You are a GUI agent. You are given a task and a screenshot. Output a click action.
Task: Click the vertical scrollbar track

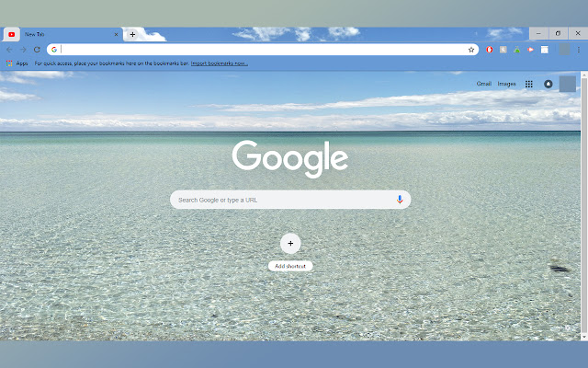(x=584, y=206)
